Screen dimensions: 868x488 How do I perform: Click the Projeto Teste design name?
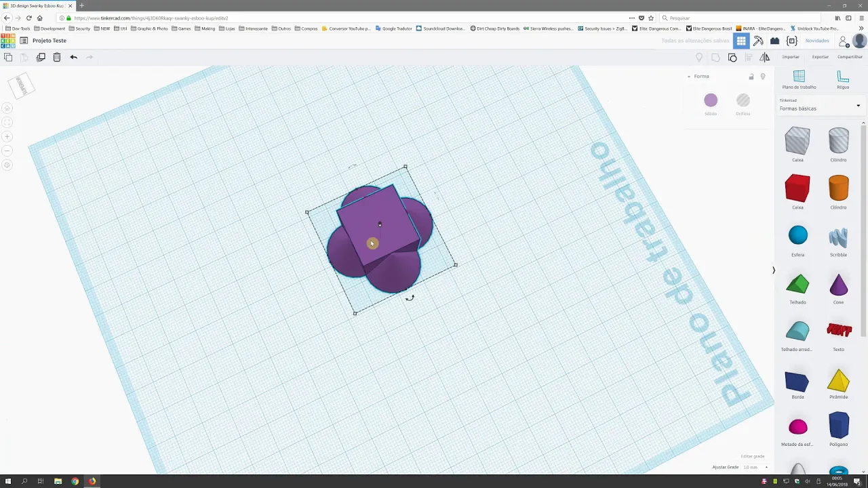coord(50,41)
